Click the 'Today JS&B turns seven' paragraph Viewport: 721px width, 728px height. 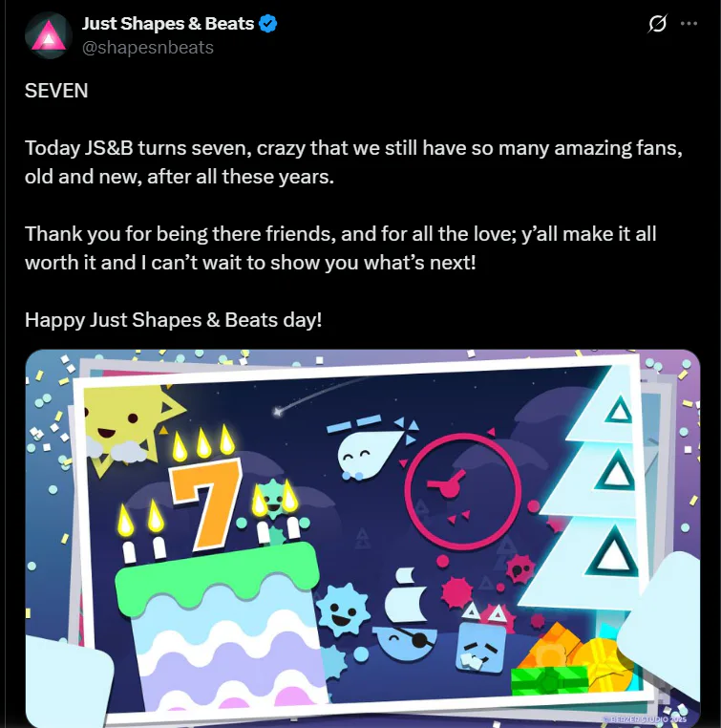tap(353, 162)
